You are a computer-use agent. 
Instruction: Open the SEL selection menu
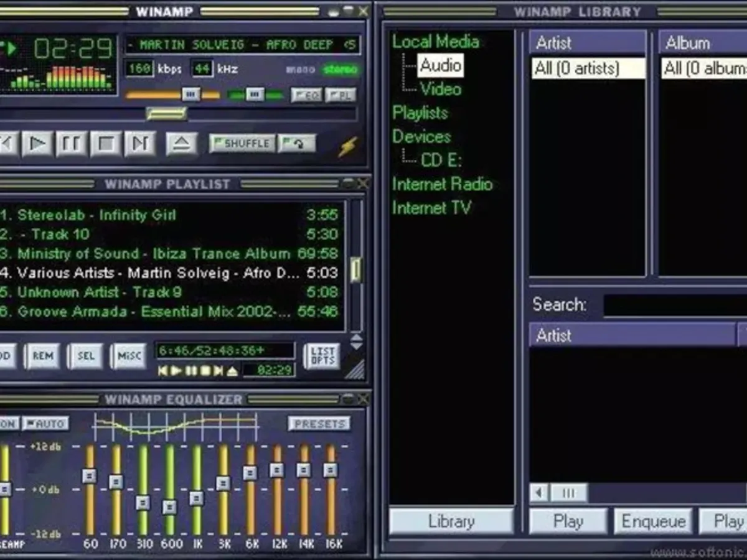[86, 356]
